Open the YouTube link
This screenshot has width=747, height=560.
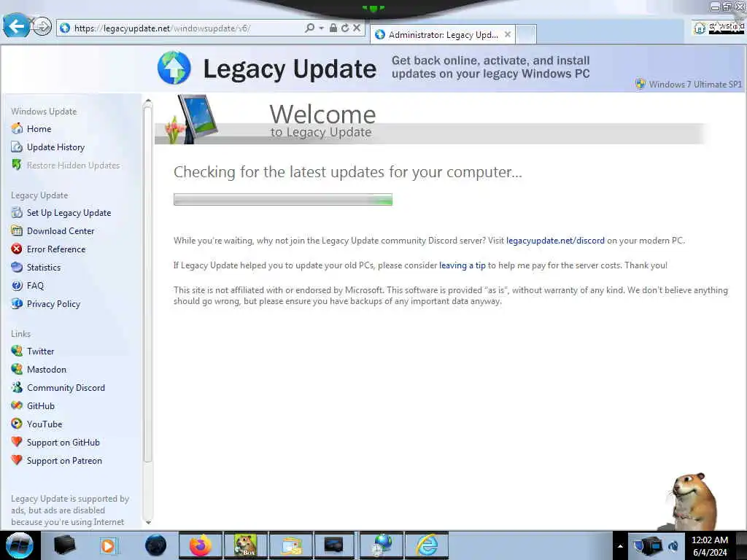(x=44, y=424)
